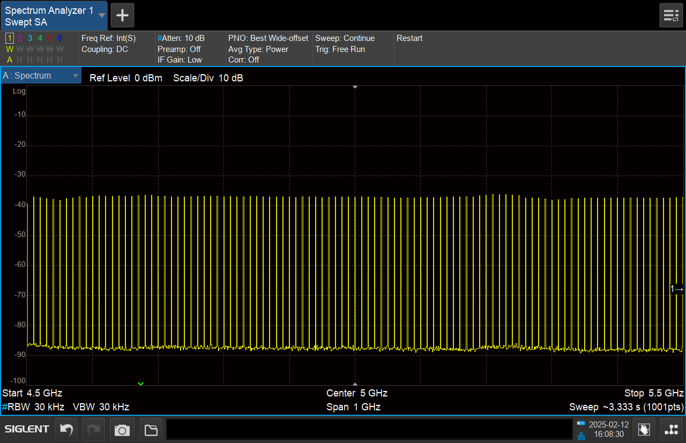Select trace 1 in trace indicator
This screenshot has height=443, width=686.
click(10, 39)
